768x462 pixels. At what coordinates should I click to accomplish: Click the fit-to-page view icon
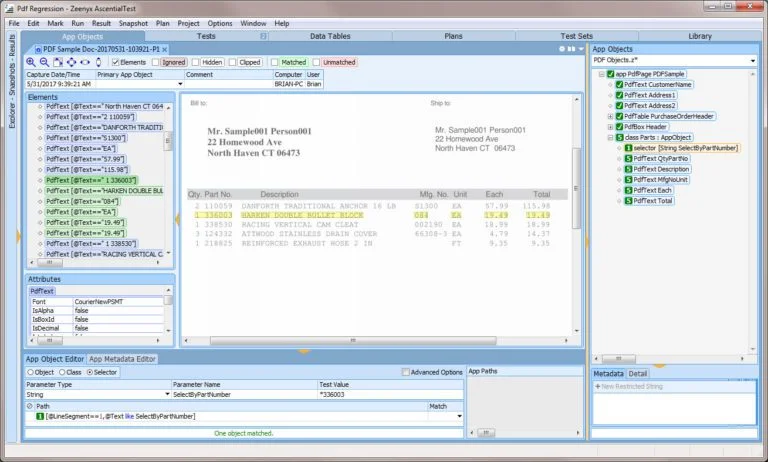(x=58, y=62)
